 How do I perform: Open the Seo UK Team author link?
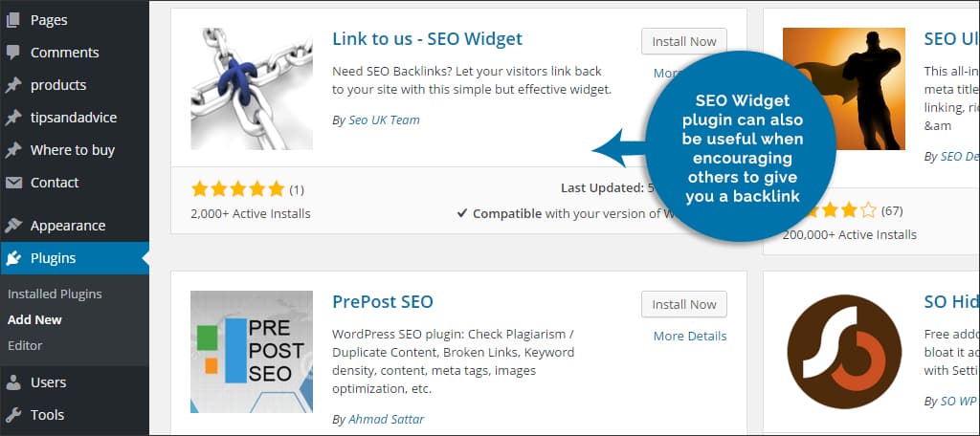click(x=382, y=120)
